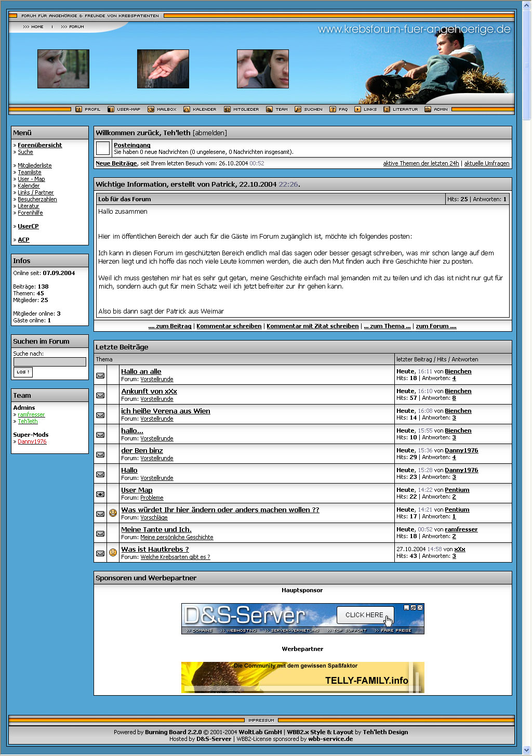This screenshot has height=756, width=532.
Task: Click the smiley icon beside 'Was ist Hautkrebs ?'
Action: tap(113, 552)
